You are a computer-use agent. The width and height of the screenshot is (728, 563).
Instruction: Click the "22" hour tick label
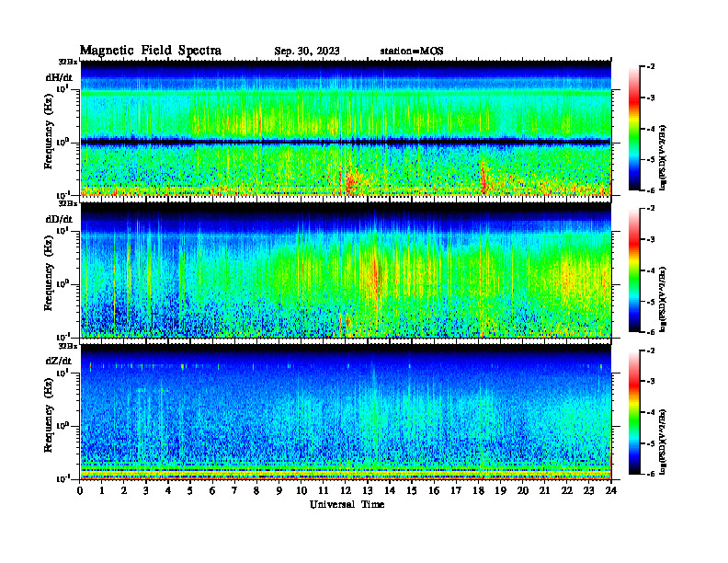(x=567, y=491)
